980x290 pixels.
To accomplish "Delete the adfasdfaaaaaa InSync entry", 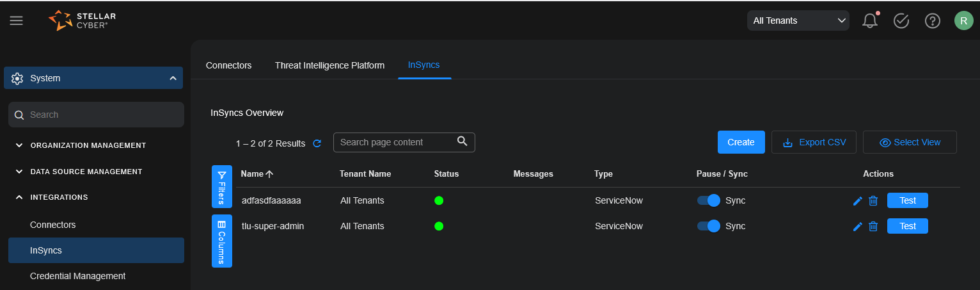I will [873, 201].
